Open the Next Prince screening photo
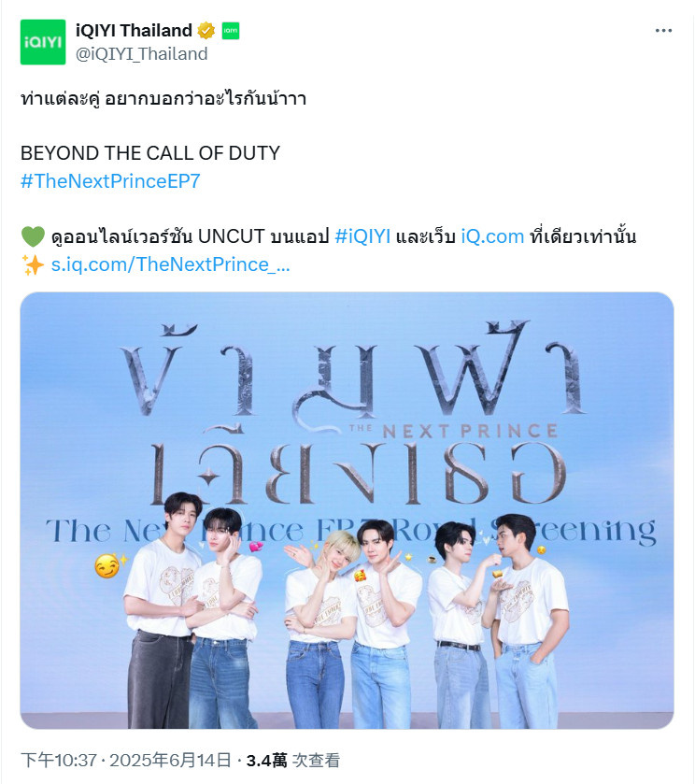This screenshot has height=784, width=695. point(347,510)
